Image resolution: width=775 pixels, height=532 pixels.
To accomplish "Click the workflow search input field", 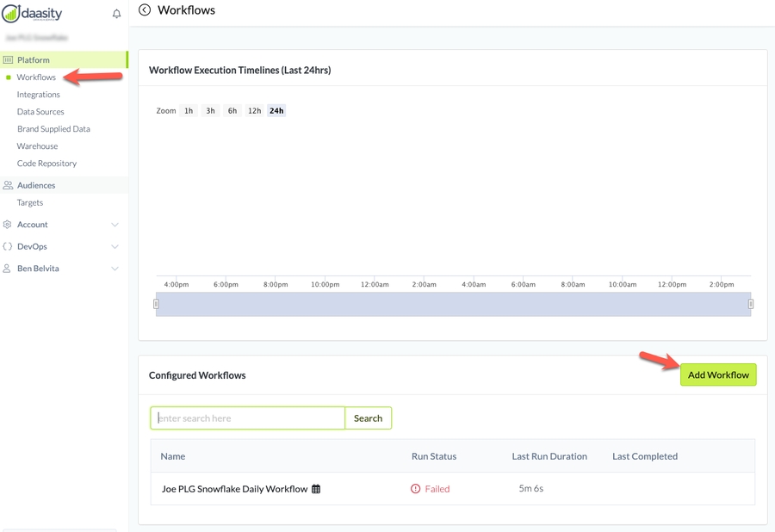I will 248,418.
